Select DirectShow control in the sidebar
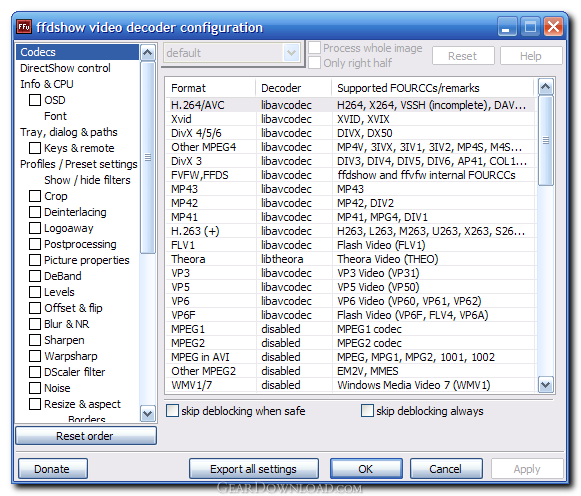 pyautogui.click(x=65, y=68)
